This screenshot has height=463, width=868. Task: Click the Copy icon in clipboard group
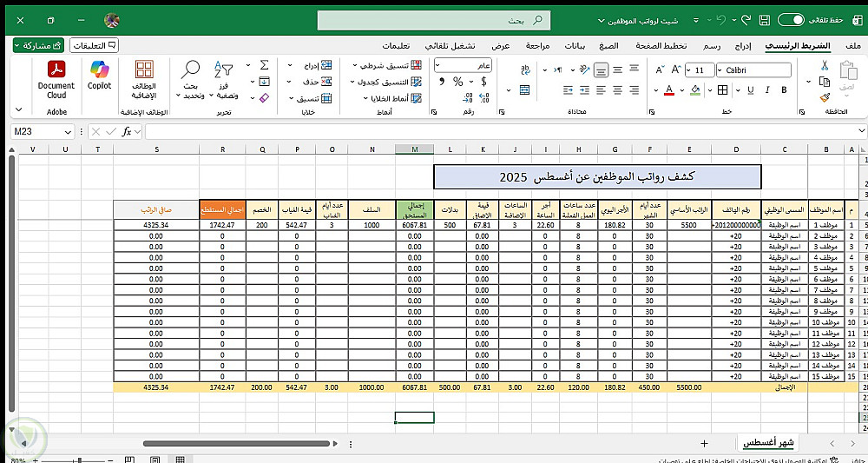pos(825,82)
